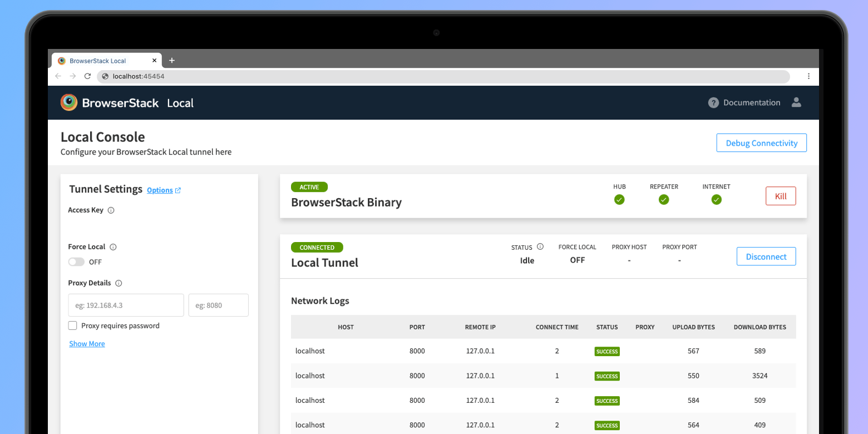Click the Force Local info icon
This screenshot has height=434, width=868.
click(x=113, y=247)
